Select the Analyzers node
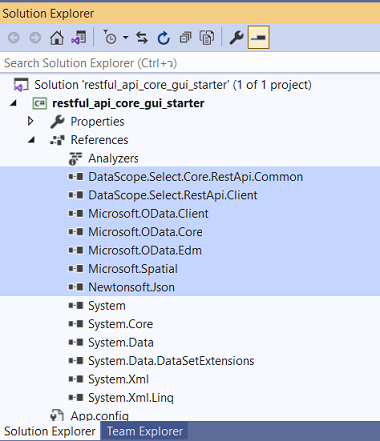 click(190, 158)
